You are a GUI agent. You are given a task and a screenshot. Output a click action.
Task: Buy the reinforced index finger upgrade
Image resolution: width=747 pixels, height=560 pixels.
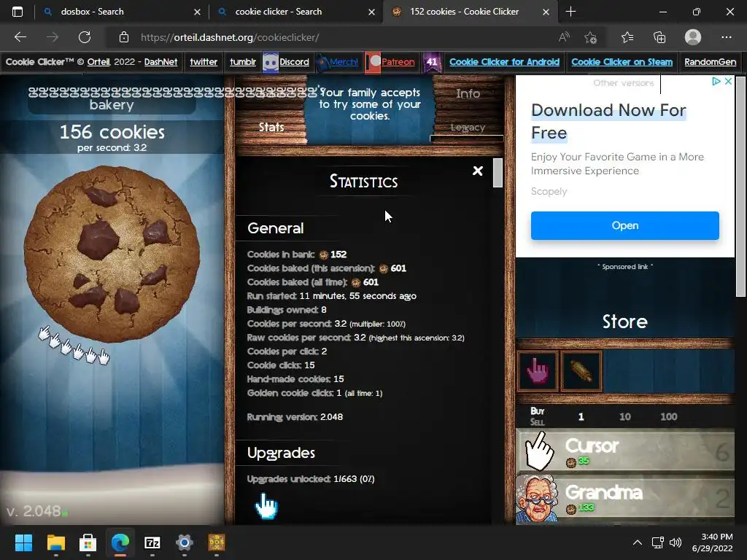click(538, 371)
